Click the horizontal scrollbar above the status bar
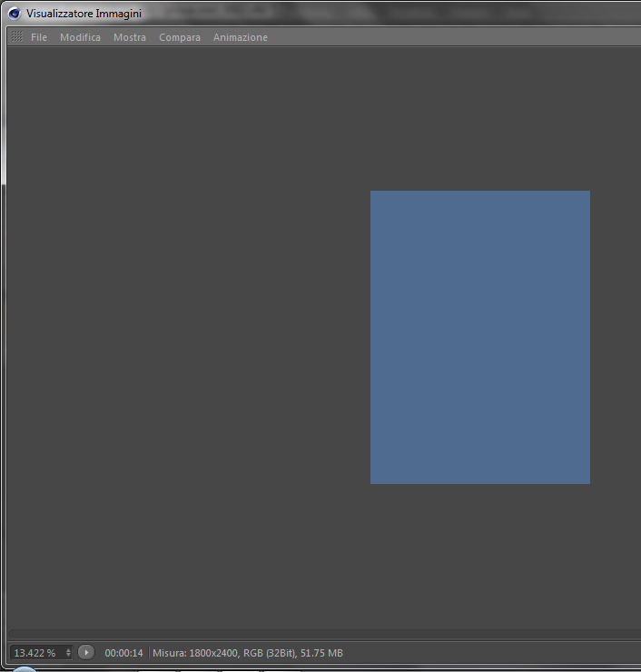The image size is (641, 672). [324, 634]
